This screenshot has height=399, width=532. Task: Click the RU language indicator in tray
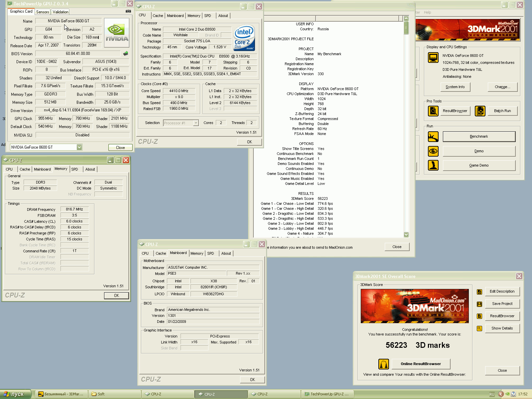tap(492, 394)
